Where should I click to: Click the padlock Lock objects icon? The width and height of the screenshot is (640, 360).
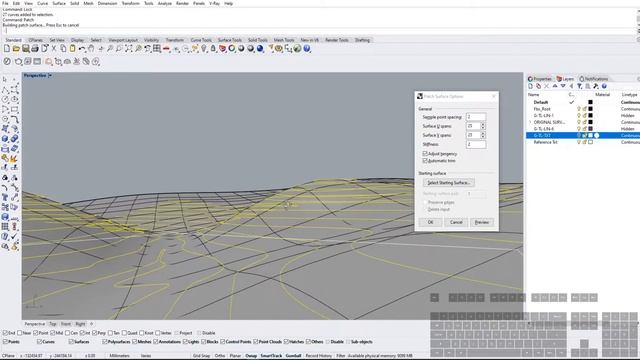(213, 49)
